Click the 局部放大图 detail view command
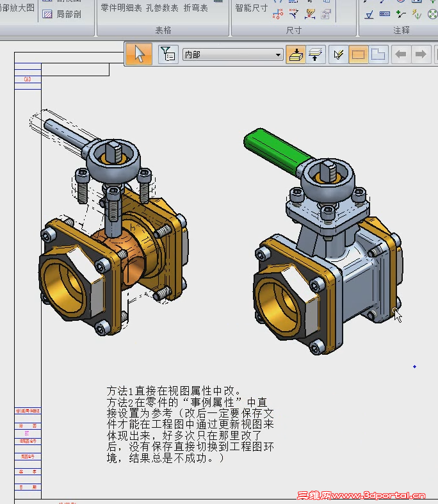The height and width of the screenshot is (504, 438). (17, 8)
